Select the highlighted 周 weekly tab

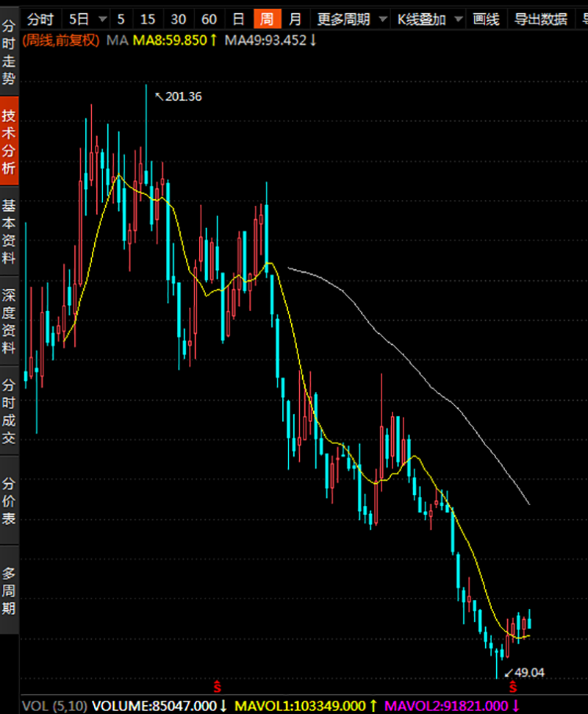click(267, 19)
